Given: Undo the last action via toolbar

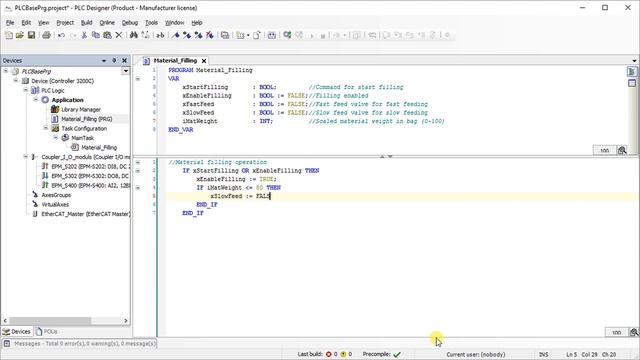Looking at the screenshot, I should tap(61, 36).
